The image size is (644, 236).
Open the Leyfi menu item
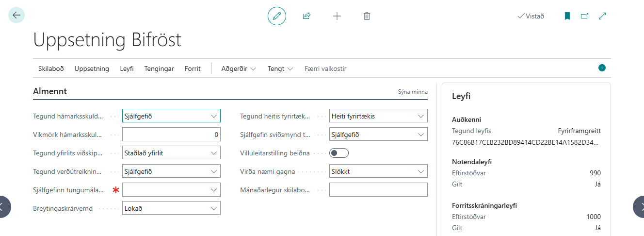click(x=127, y=68)
